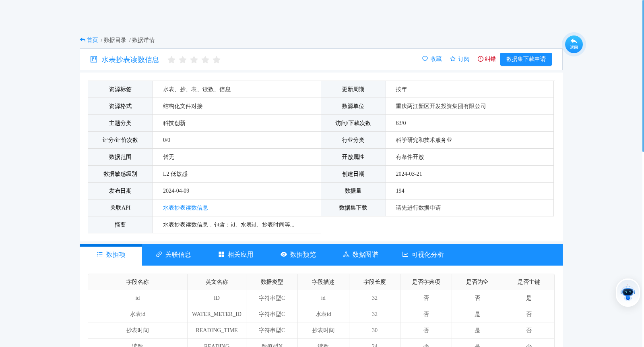Viewport: 644px width, 347px height.
Task: Rate four stars for the dataset
Action: (x=205, y=60)
